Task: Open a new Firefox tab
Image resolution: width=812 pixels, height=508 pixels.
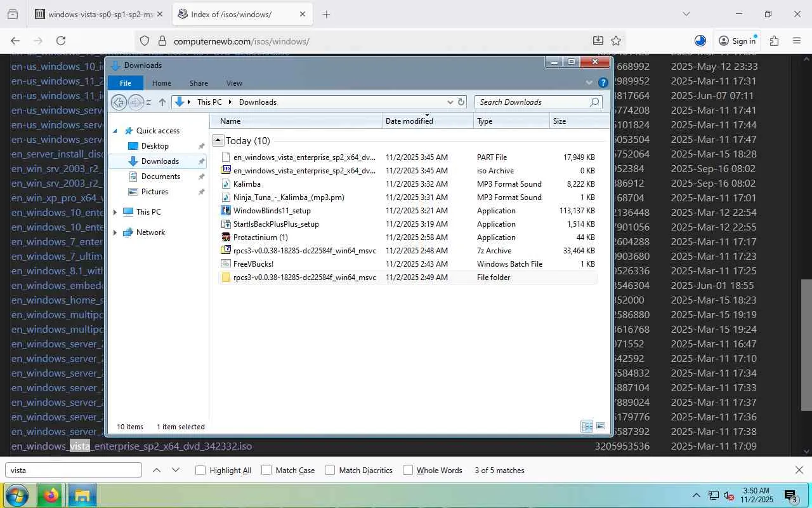Action: [x=326, y=14]
